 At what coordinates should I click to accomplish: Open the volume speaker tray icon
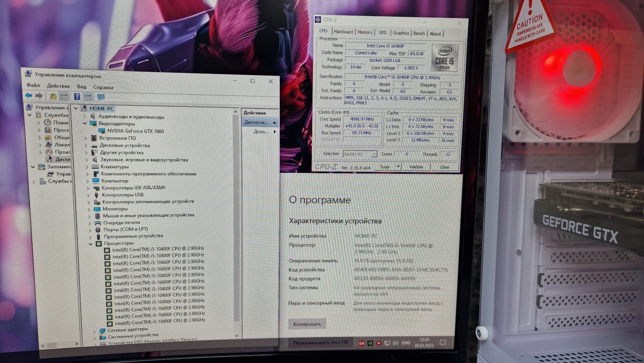click(x=395, y=343)
